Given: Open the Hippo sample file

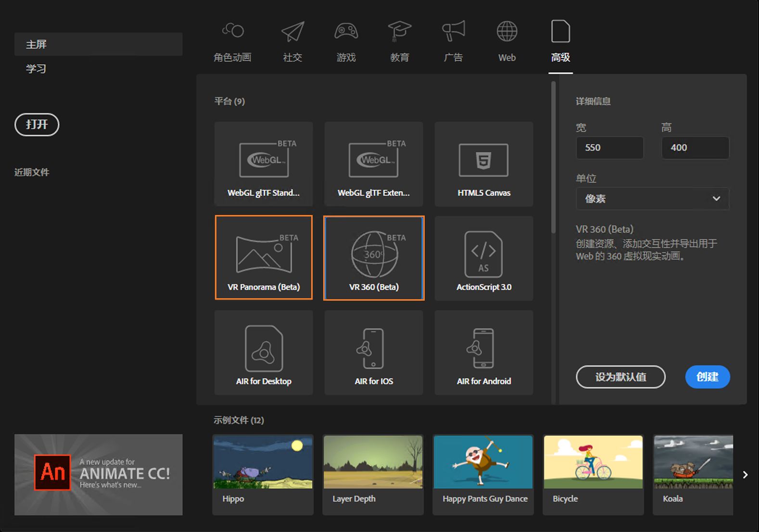Looking at the screenshot, I should [263, 475].
